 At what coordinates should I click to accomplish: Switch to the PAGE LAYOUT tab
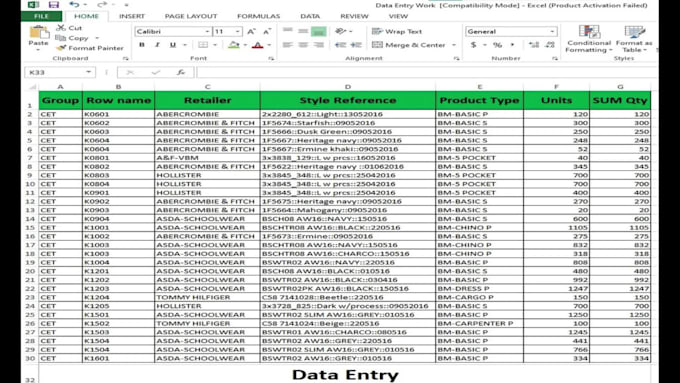tap(190, 16)
